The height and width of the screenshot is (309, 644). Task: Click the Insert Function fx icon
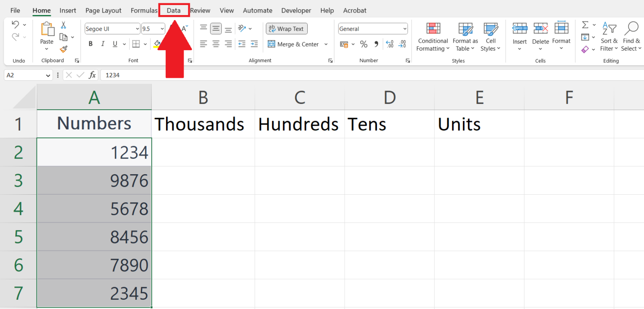pyautogui.click(x=92, y=75)
